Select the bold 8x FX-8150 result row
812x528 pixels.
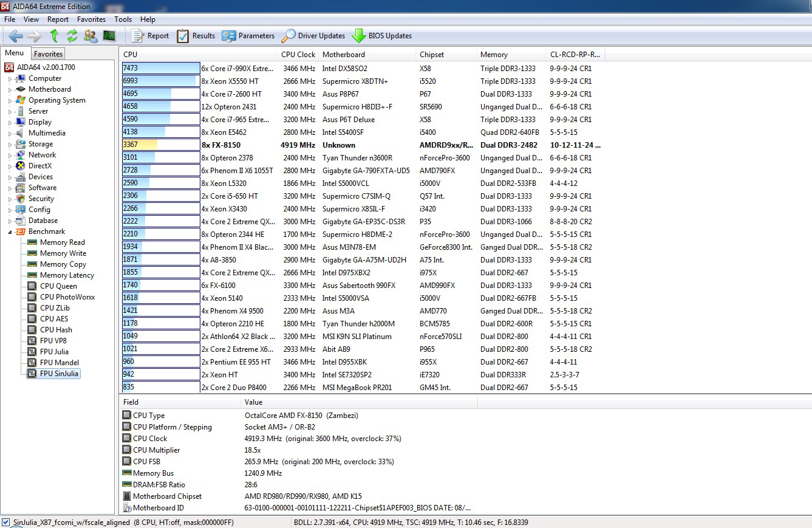pyautogui.click(x=363, y=145)
